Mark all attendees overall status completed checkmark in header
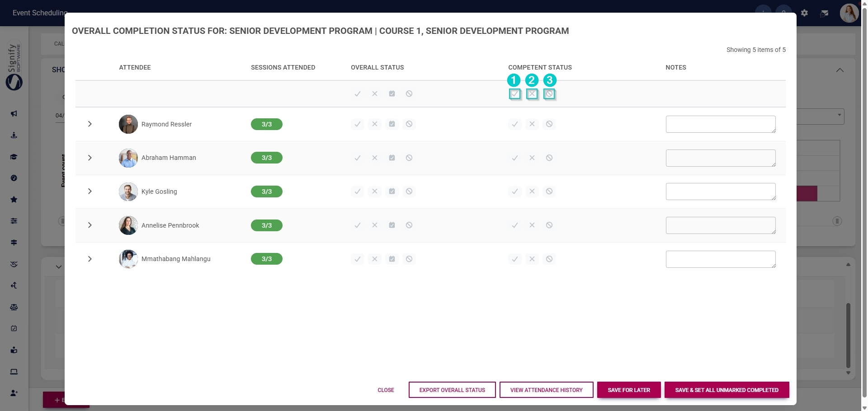The height and width of the screenshot is (411, 868). 357,94
